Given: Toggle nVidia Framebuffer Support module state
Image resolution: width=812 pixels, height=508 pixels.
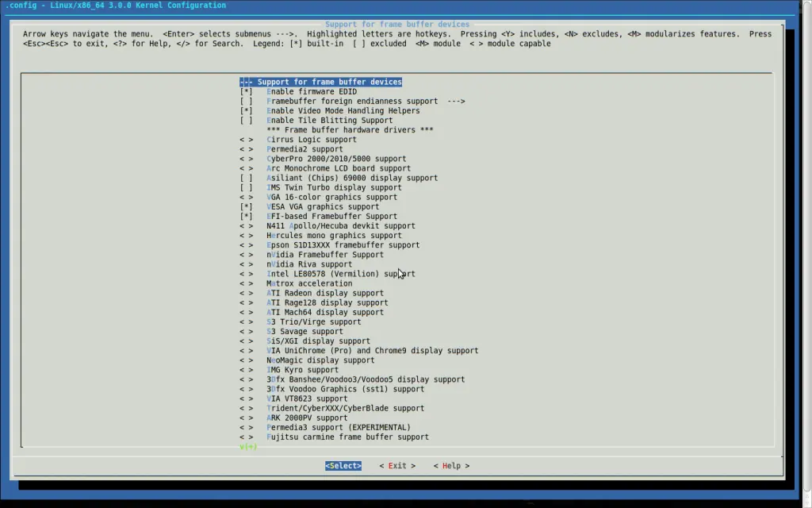Looking at the screenshot, I should [246, 255].
